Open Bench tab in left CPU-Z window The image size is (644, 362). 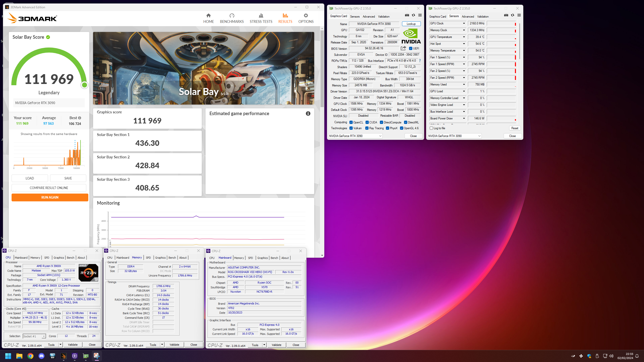coord(71,258)
